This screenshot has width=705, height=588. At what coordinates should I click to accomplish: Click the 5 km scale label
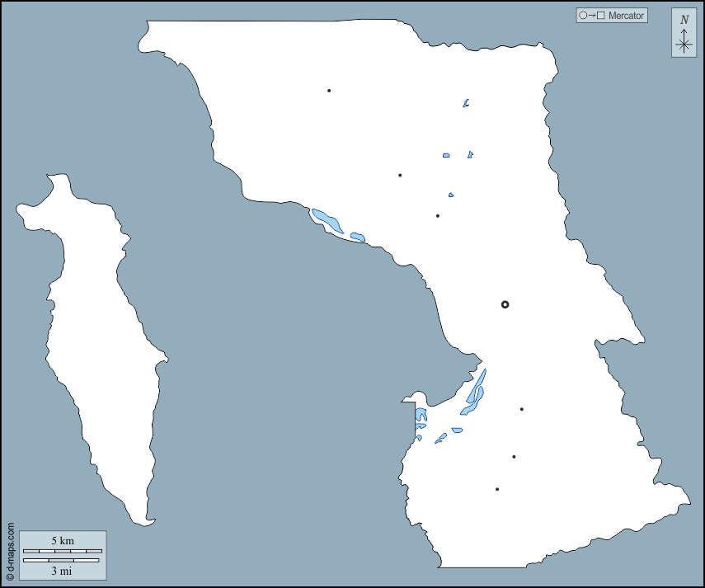pos(63,541)
